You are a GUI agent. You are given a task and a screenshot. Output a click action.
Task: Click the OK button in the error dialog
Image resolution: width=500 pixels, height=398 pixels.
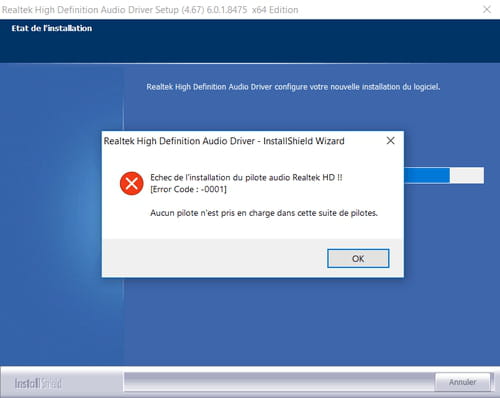pyautogui.click(x=358, y=258)
